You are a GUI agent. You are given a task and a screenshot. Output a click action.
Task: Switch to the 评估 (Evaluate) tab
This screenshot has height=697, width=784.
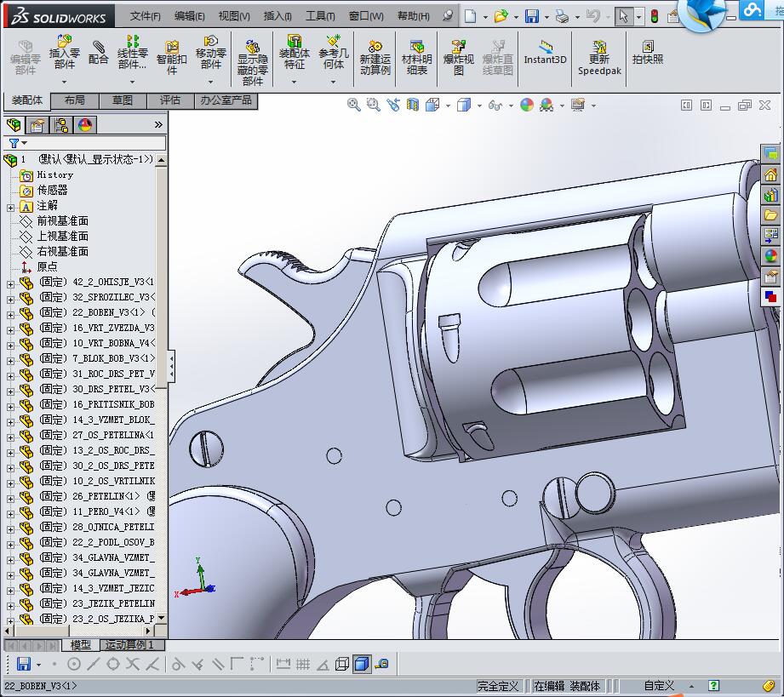click(170, 100)
